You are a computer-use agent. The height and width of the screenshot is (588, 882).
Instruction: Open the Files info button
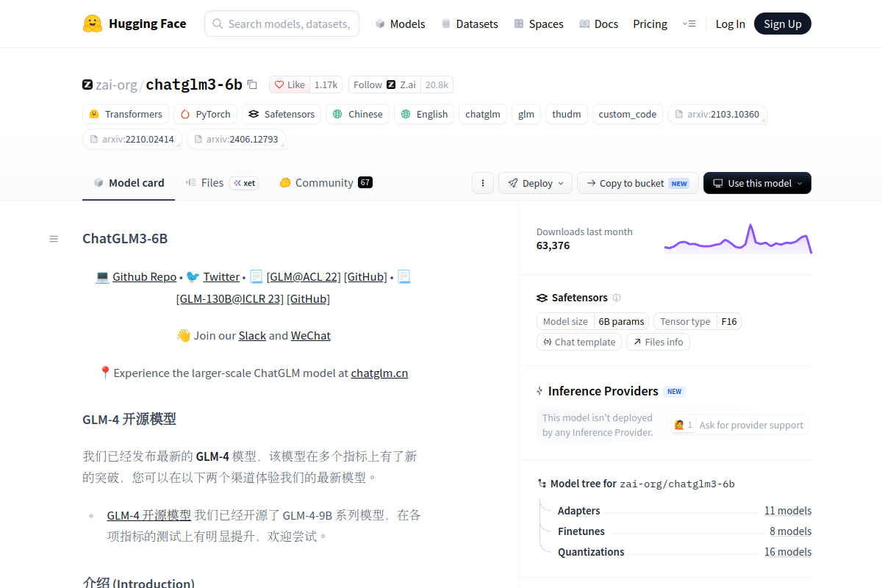tap(658, 342)
